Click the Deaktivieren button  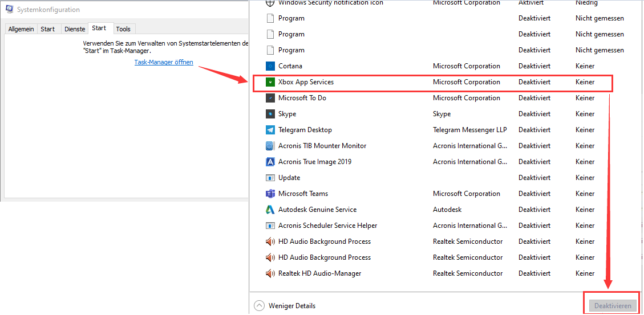click(x=613, y=306)
